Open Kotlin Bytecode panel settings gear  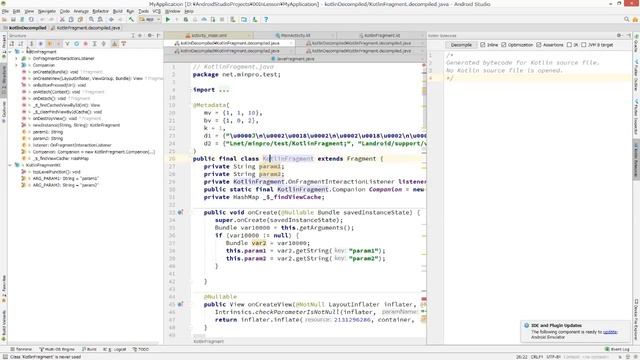619,36
